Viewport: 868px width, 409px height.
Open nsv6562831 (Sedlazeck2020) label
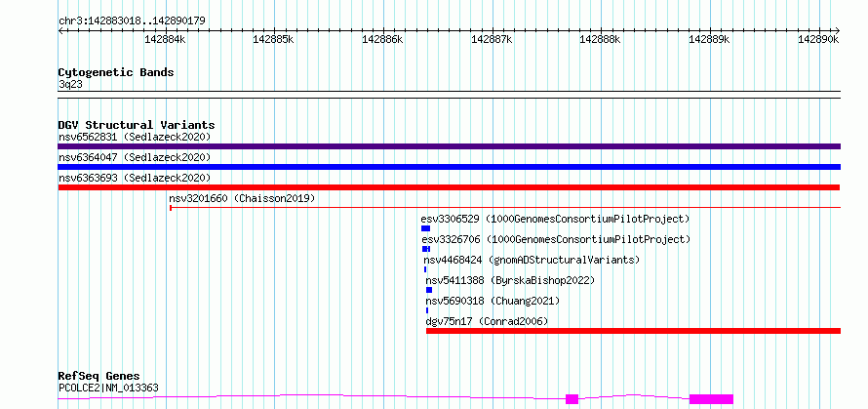pos(135,137)
